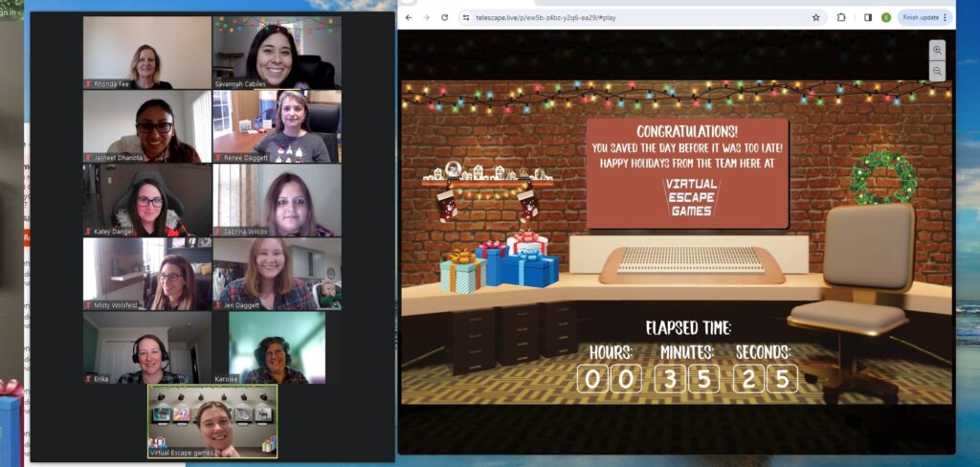Open the browser side panel
Screen dimensions: 980x467
click(867, 17)
